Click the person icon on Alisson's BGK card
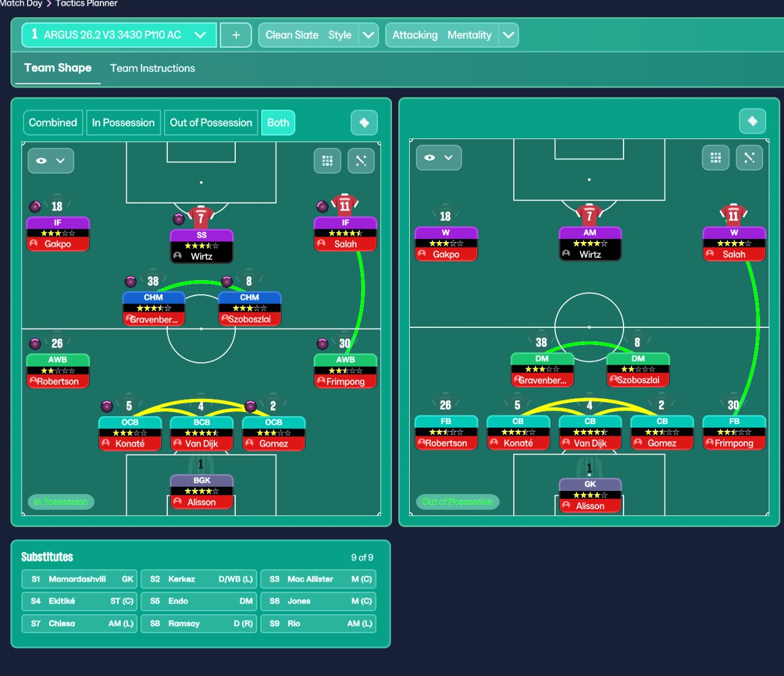 pyautogui.click(x=178, y=502)
